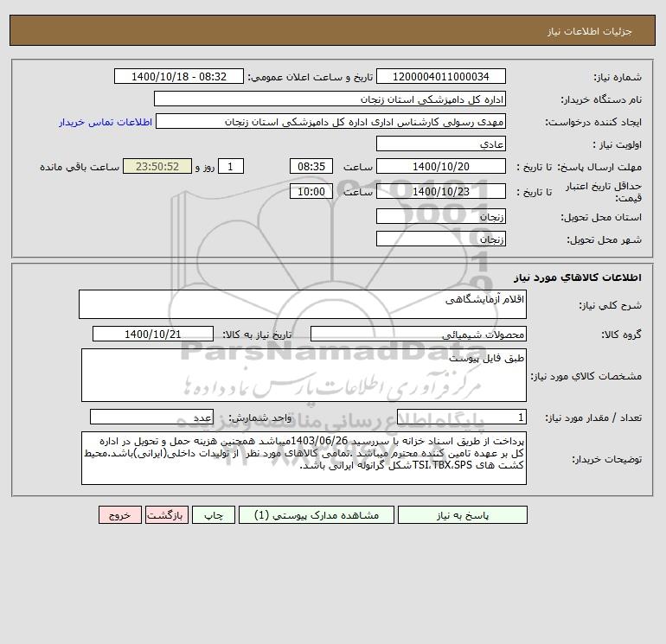Viewport: 666px width, 644px height.
Task: Click delivery city field 'زنجان'
Action: 441,239
